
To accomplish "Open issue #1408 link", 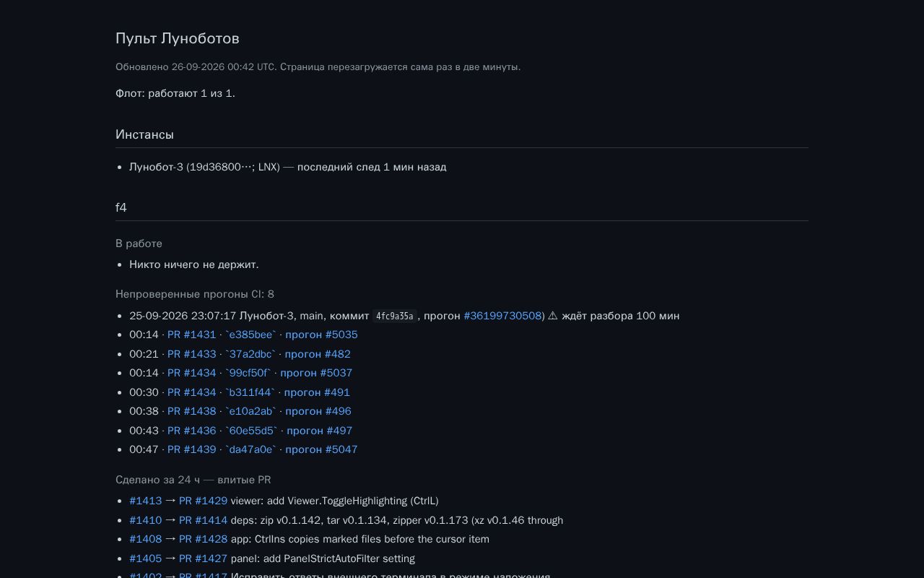I will pyautogui.click(x=145, y=539).
